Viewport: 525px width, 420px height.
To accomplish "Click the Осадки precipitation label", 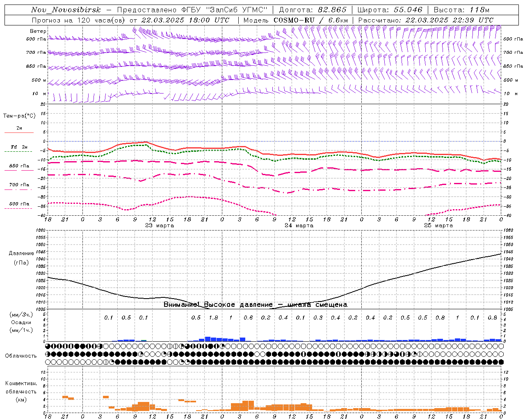I will point(21,322).
